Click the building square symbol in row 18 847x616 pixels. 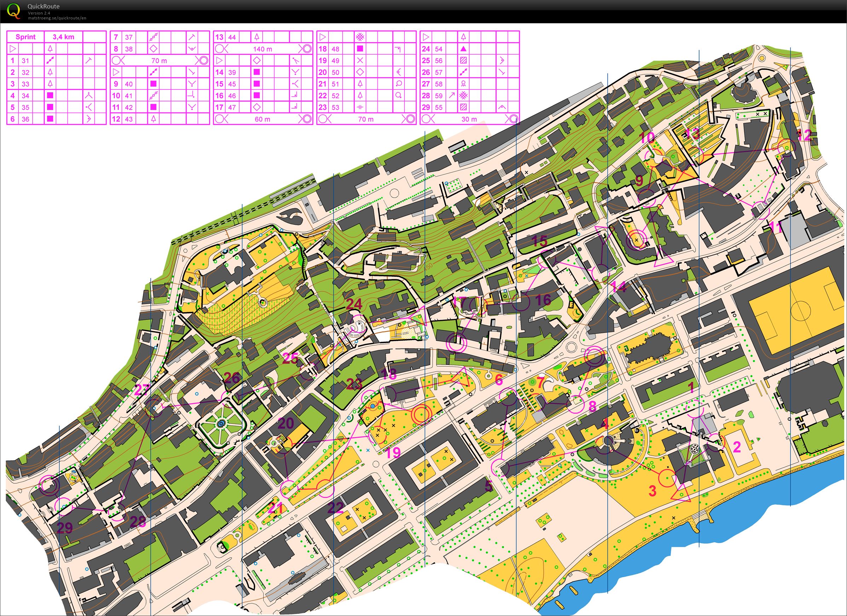tap(360, 48)
